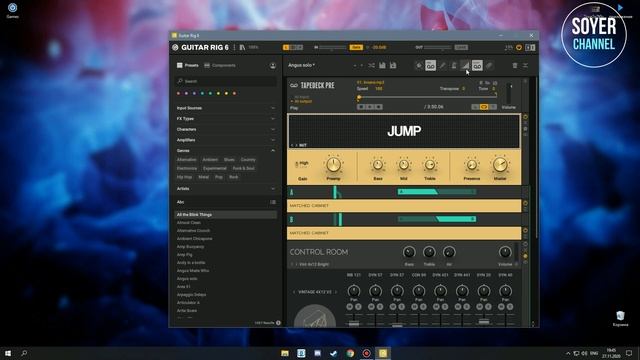Viewport: 640px width, 360px height.
Task: Open the three-dot main menu
Action: pyautogui.click(x=234, y=47)
